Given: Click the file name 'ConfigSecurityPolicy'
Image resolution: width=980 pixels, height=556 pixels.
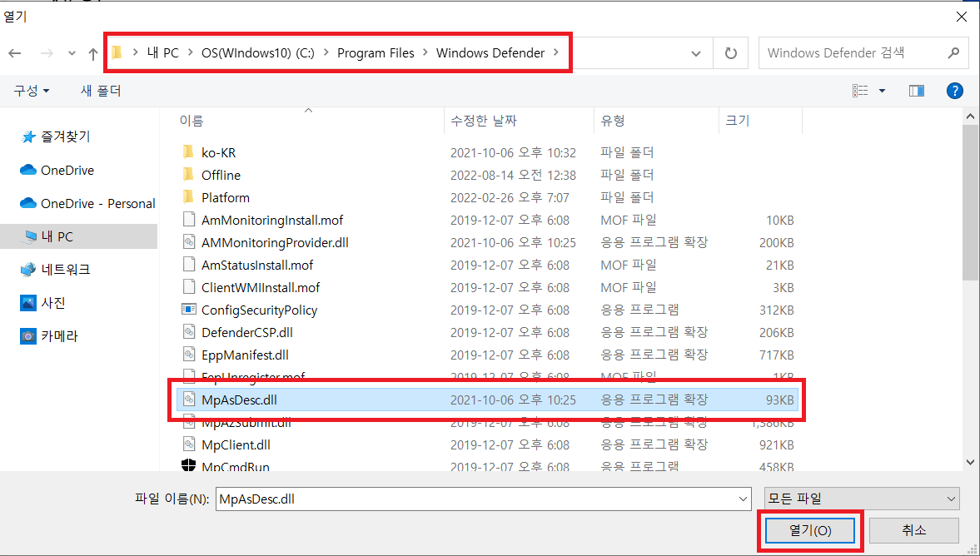Looking at the screenshot, I should [x=260, y=310].
